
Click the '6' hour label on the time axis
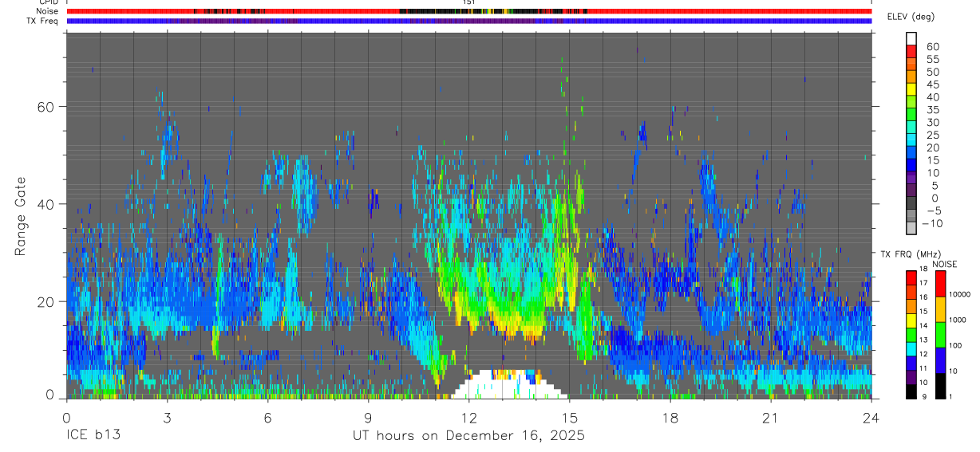tap(267, 418)
